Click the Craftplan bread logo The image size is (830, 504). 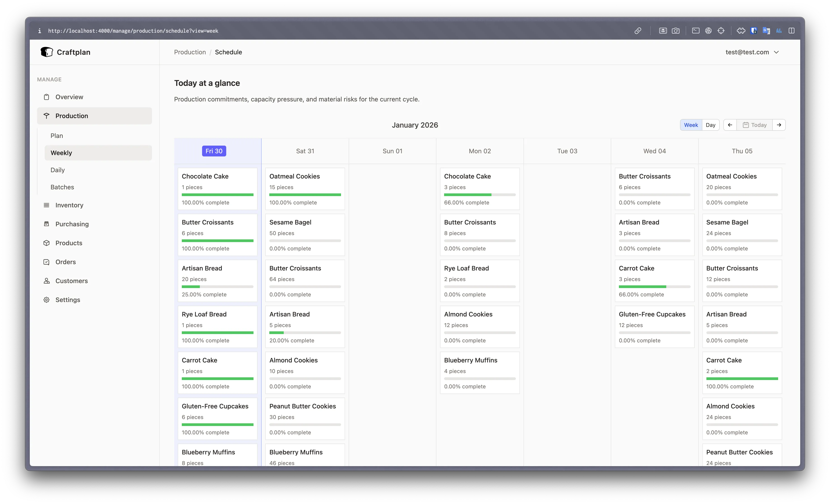47,52
